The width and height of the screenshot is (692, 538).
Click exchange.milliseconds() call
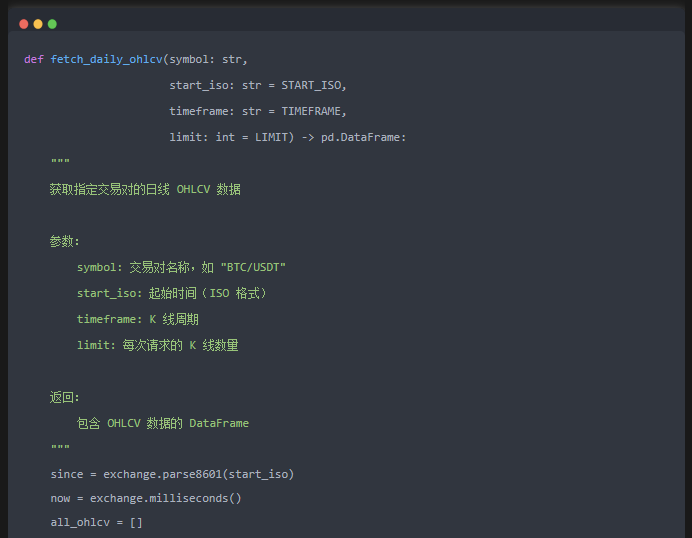[165, 499]
